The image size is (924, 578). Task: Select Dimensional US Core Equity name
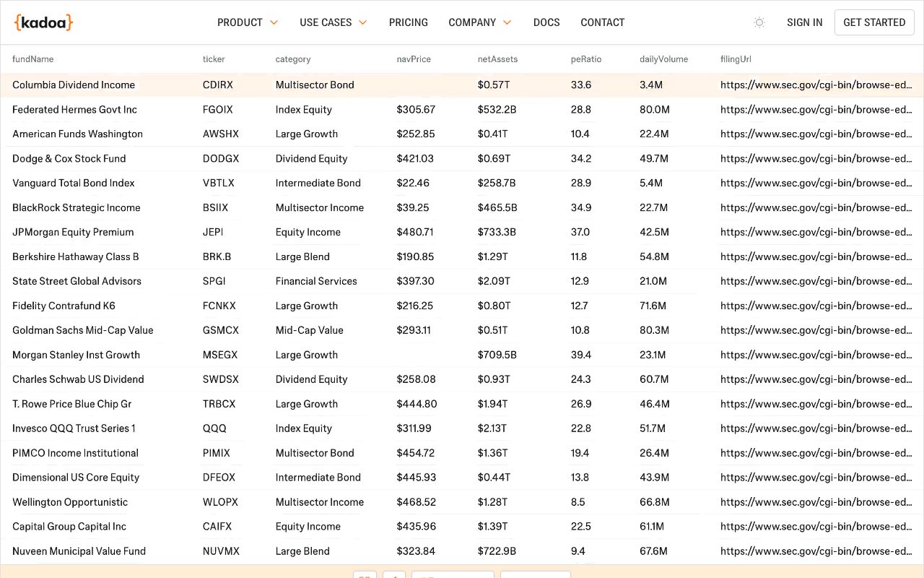click(76, 478)
